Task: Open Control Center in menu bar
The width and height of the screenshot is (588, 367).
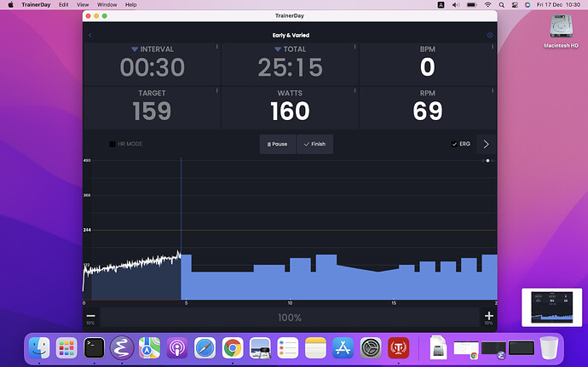Action: pos(515,5)
